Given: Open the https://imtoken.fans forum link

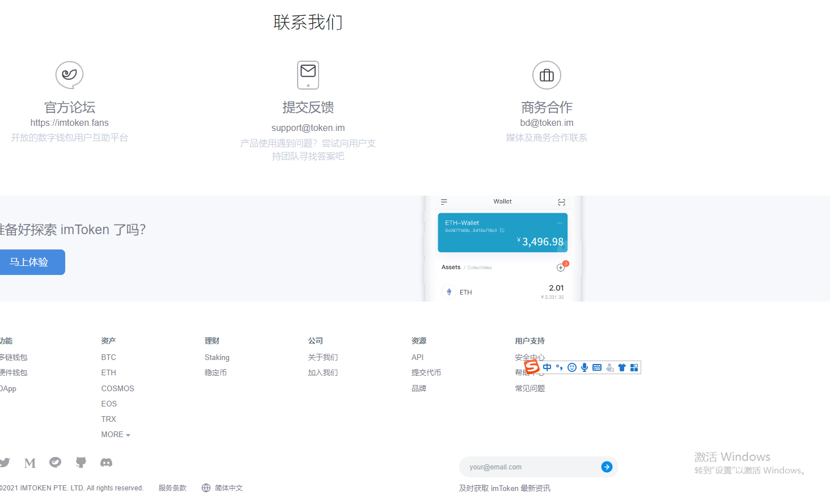Looking at the screenshot, I should [x=69, y=122].
